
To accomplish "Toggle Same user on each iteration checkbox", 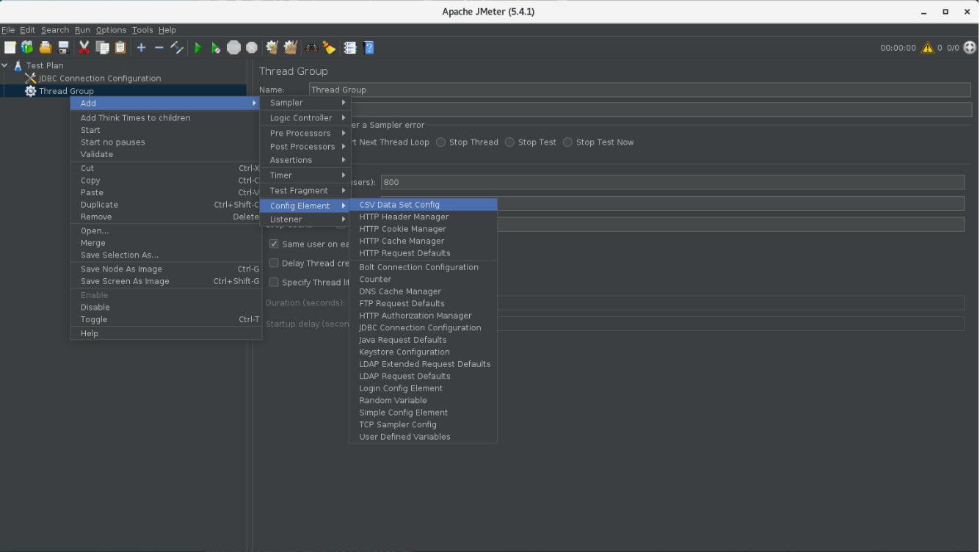I will tap(274, 244).
